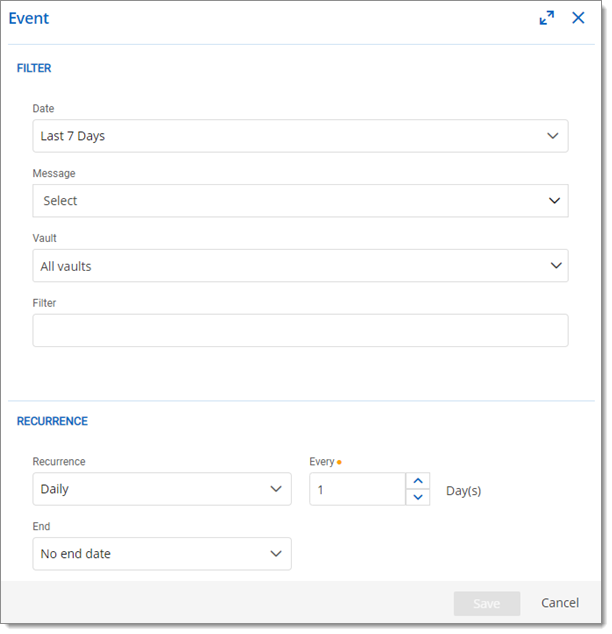Click inside the Filter text field
The width and height of the screenshot is (612, 634).
[x=300, y=330]
